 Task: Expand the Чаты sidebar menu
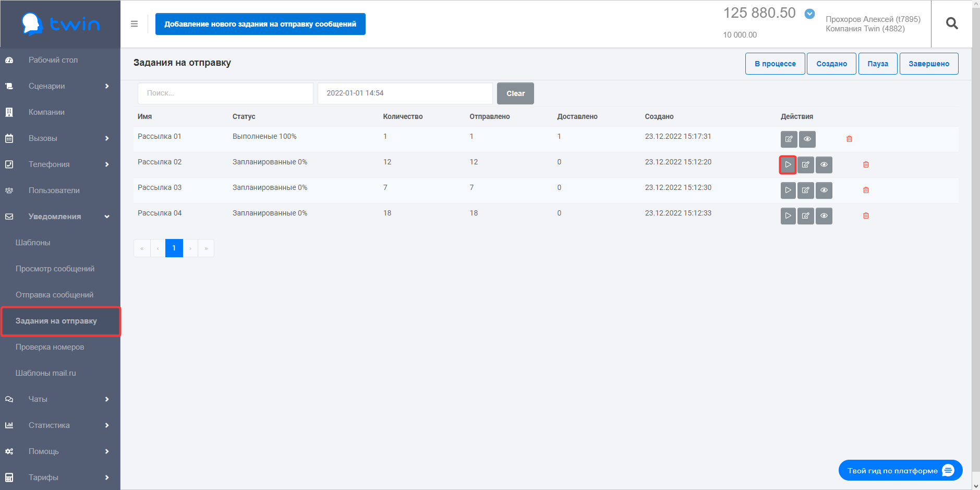[60, 399]
